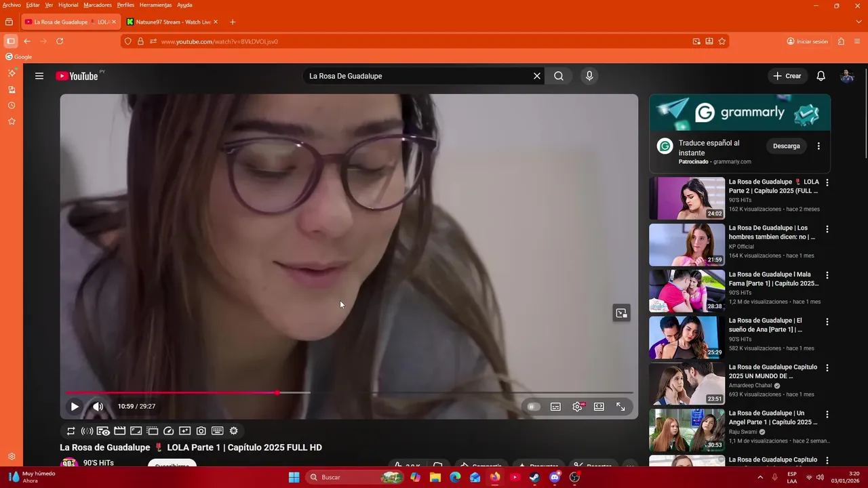
Task: Enter fullscreen mode in the player
Action: coord(620,407)
